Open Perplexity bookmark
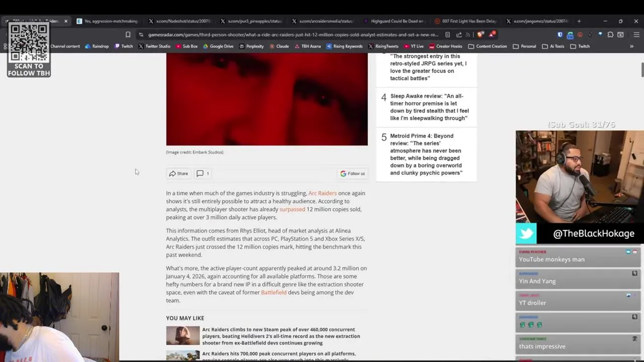Viewport: 644px width, 362px height. 252,46
